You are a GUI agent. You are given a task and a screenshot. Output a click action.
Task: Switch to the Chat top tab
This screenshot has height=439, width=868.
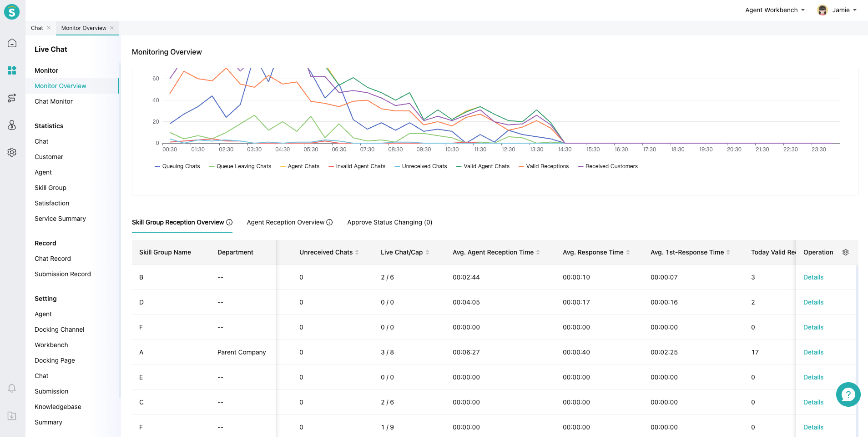pos(37,28)
